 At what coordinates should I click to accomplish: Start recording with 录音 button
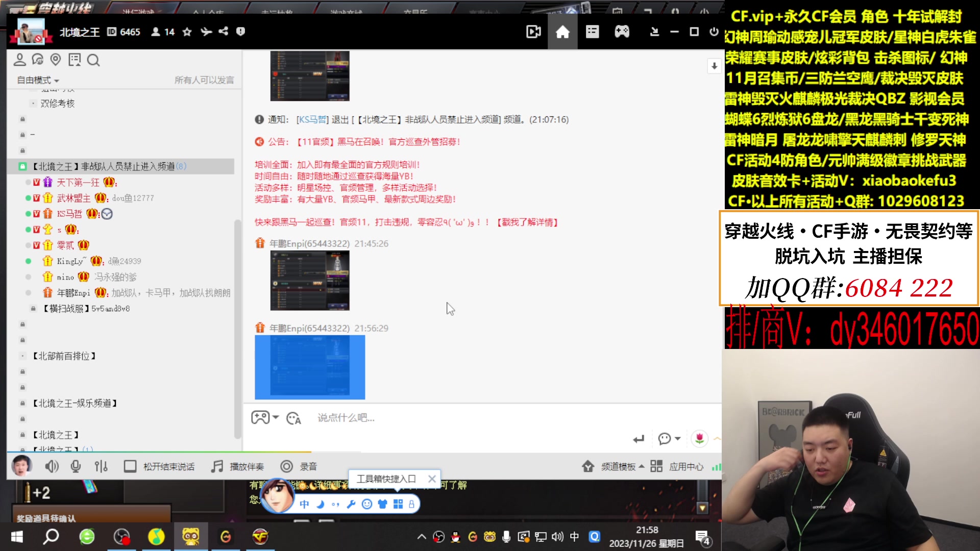[299, 466]
